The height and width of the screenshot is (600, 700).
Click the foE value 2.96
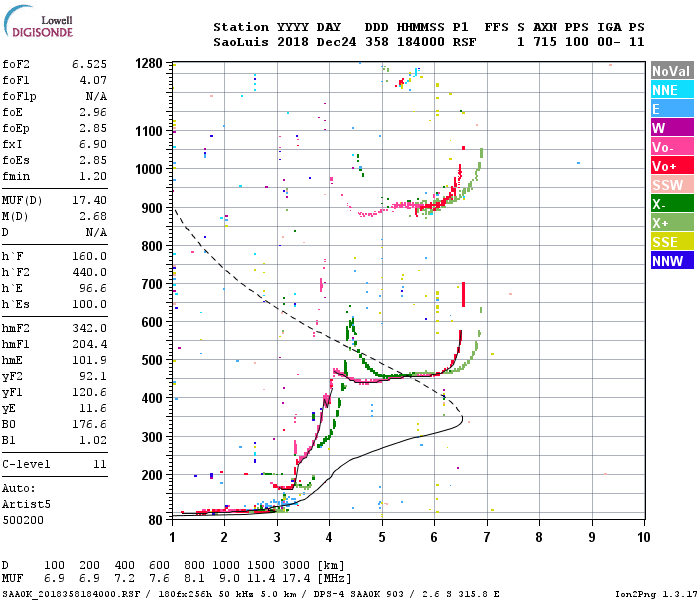pyautogui.click(x=93, y=112)
